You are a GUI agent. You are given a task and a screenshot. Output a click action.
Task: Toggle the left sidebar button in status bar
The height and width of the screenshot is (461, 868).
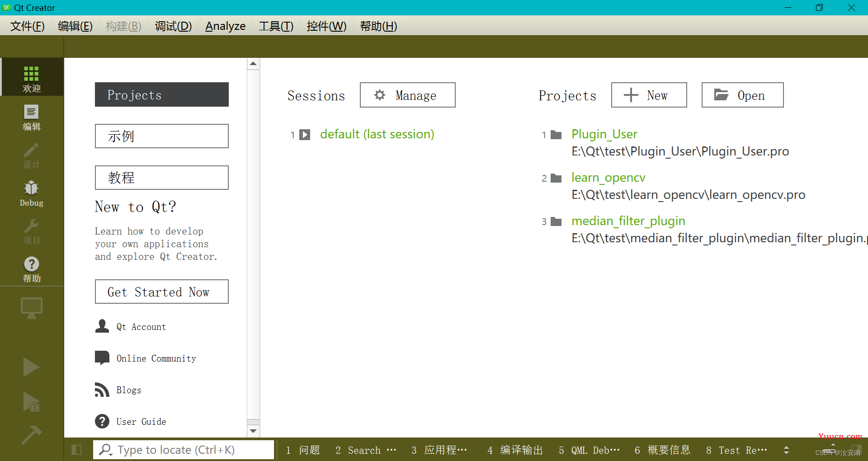pos(76,450)
